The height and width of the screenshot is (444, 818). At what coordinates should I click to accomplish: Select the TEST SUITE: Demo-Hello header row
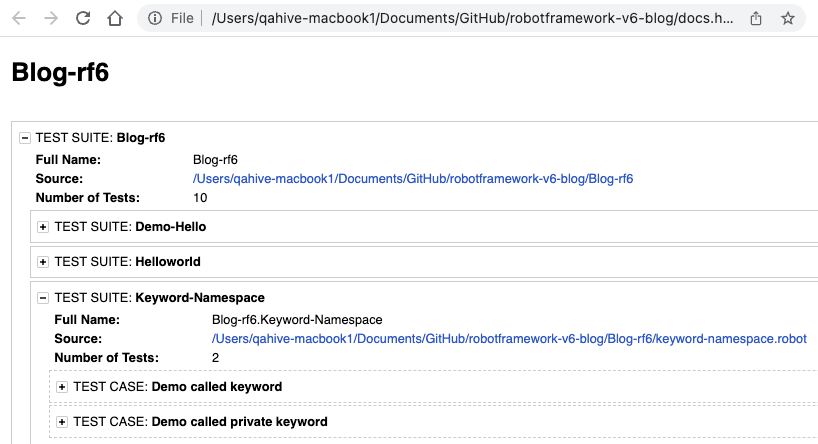pos(424,227)
